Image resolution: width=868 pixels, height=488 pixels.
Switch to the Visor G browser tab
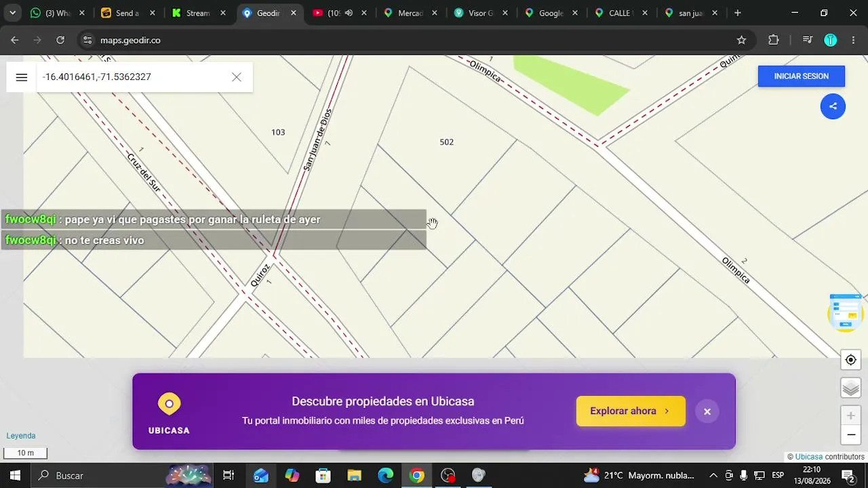pos(480,13)
